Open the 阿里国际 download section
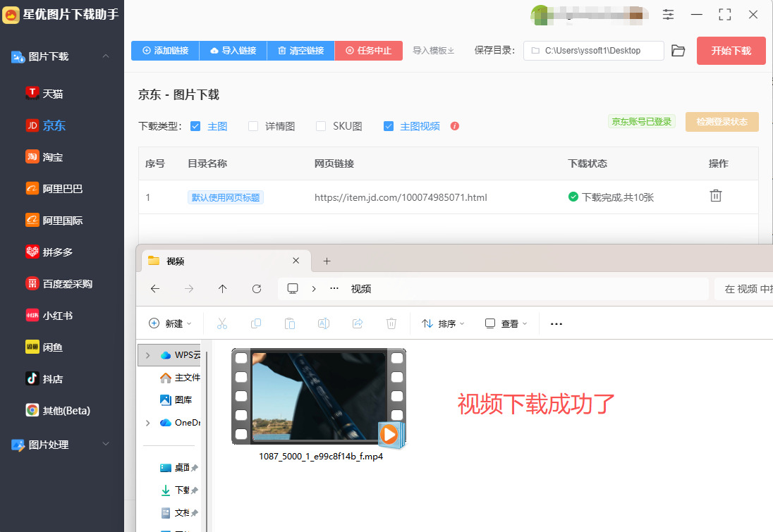Screen dimensions: 773x532 point(54,220)
